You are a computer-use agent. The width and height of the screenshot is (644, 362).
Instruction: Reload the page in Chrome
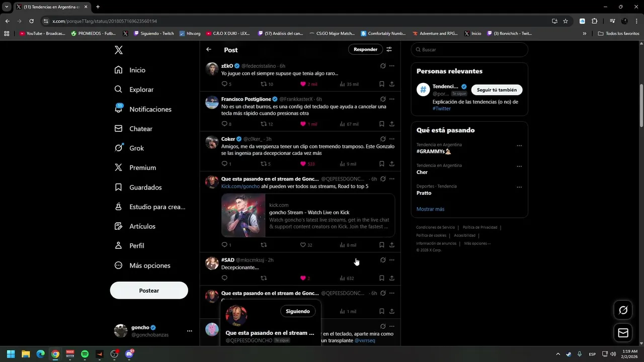coord(31,21)
